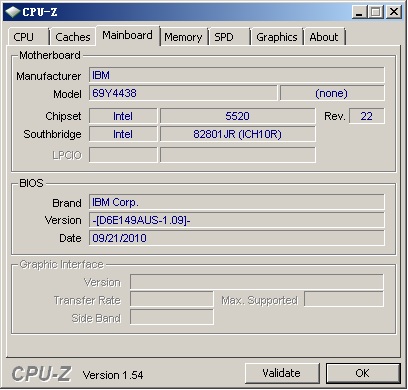
Task: Click the Chipset model 5520 field
Action: [237, 116]
